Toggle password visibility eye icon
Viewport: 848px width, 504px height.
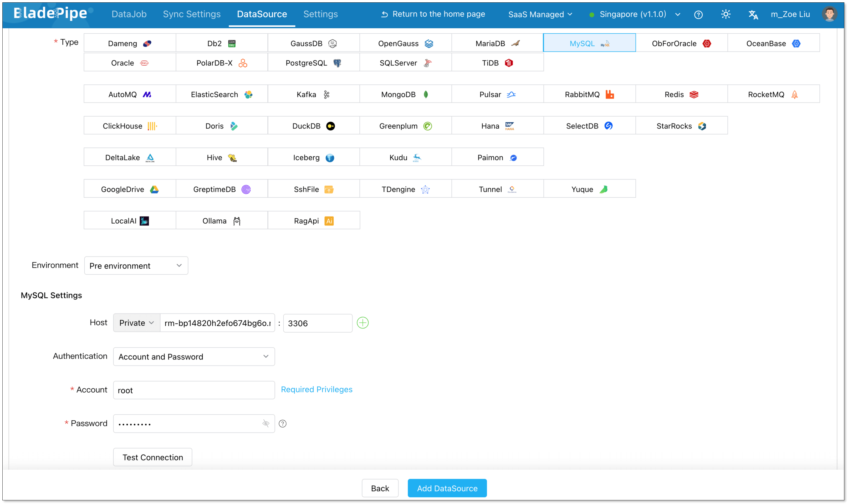click(266, 423)
